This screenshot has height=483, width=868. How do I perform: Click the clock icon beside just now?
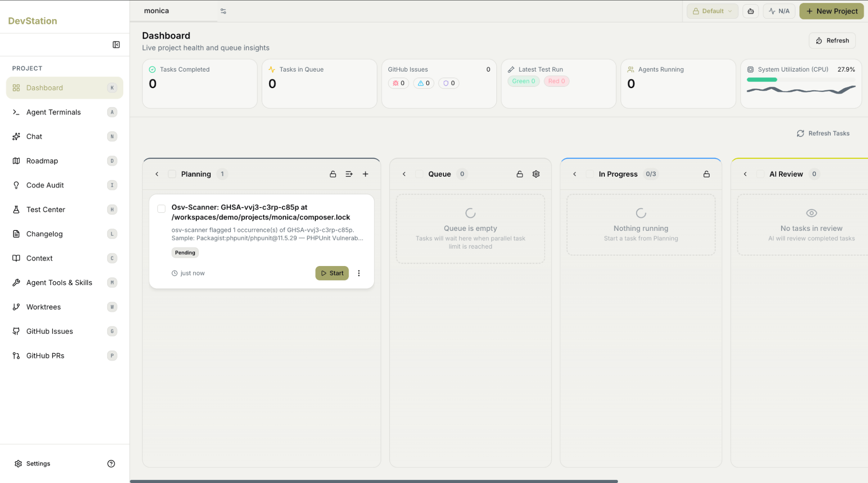(x=175, y=273)
